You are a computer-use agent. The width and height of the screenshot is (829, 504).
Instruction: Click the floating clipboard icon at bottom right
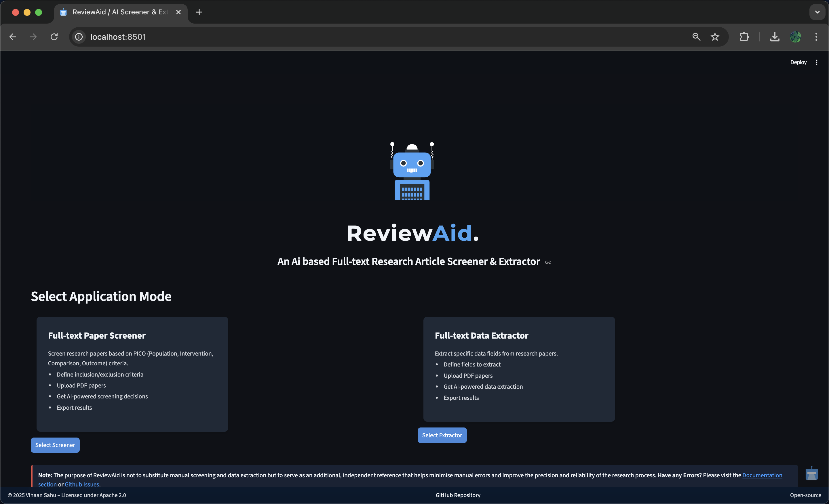tap(811, 474)
